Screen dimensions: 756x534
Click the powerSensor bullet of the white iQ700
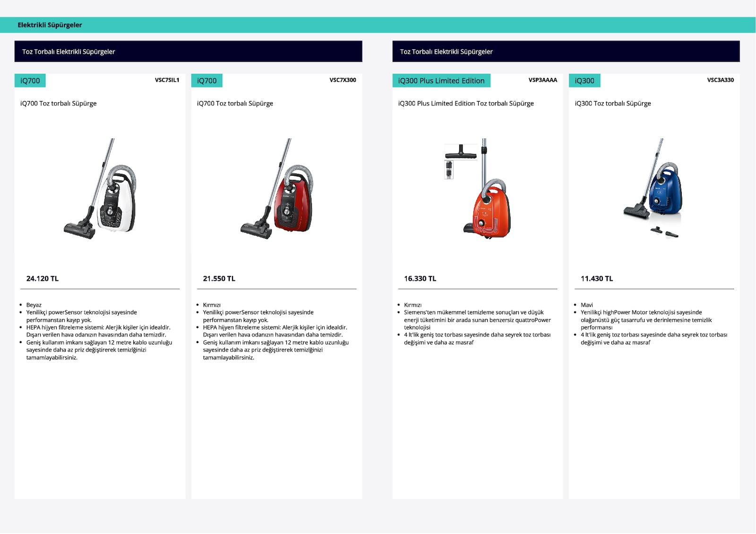point(82,316)
